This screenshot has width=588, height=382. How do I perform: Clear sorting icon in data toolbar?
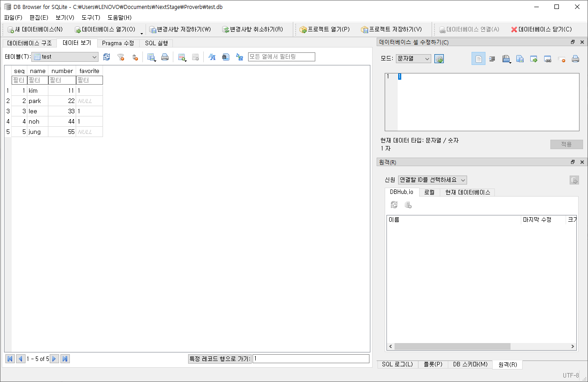point(134,57)
